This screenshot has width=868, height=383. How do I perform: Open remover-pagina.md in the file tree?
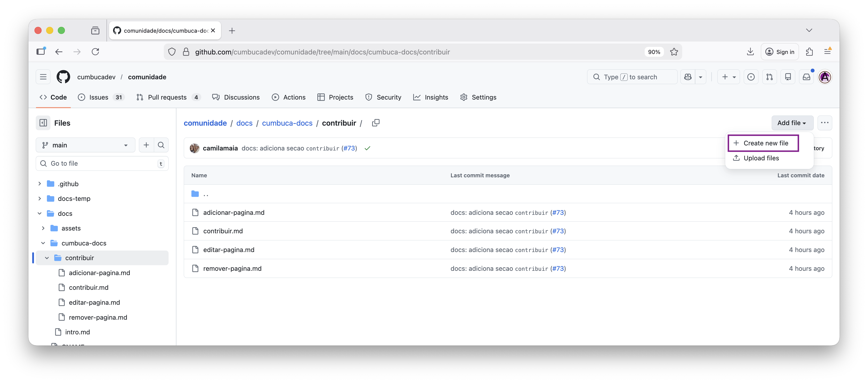click(98, 317)
